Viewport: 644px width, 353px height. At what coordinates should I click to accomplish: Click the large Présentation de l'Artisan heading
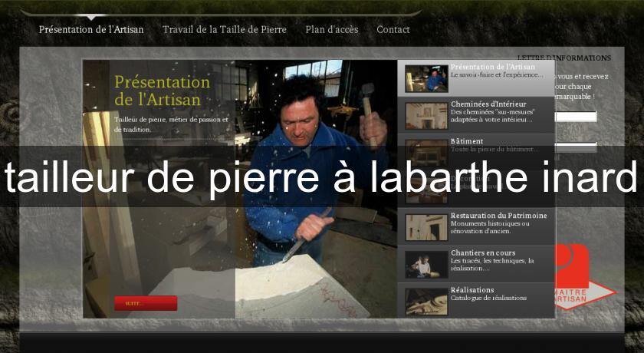coord(163,91)
